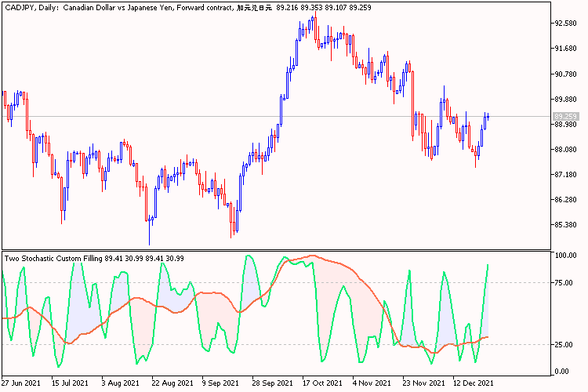This screenshot has height=392, width=588.
Task: Click the 25.00 stochastic level label
Action: click(x=564, y=345)
